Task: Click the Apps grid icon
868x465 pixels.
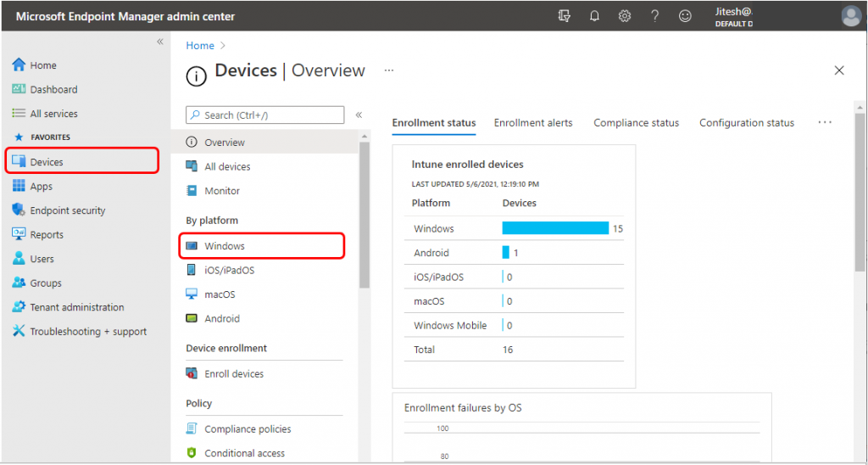Action: coord(19,186)
